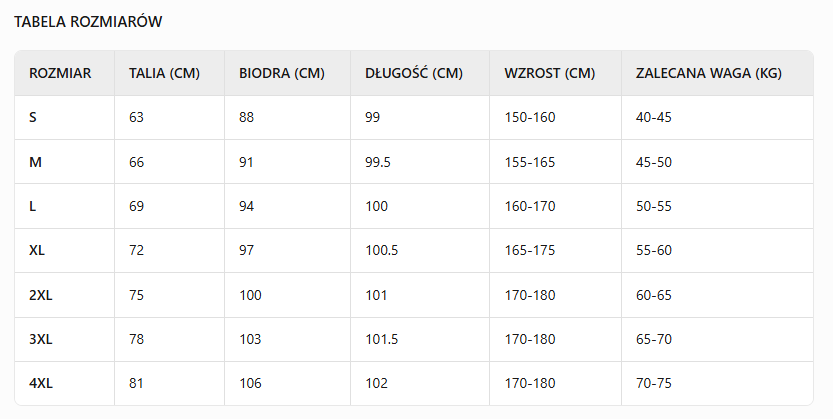The width and height of the screenshot is (833, 419).
Task: Select the ROZMIAR column header
Action: [x=60, y=73]
